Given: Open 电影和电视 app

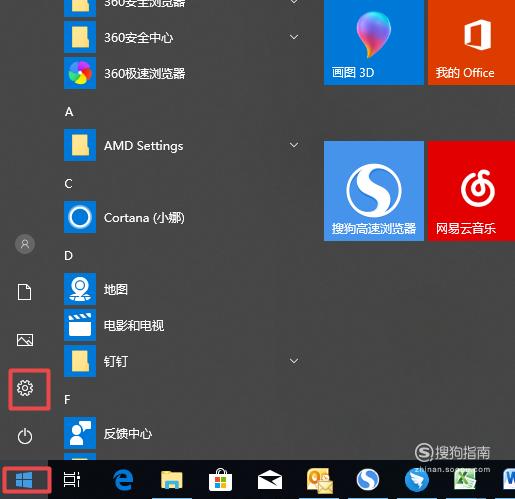Looking at the screenshot, I should (184, 325).
